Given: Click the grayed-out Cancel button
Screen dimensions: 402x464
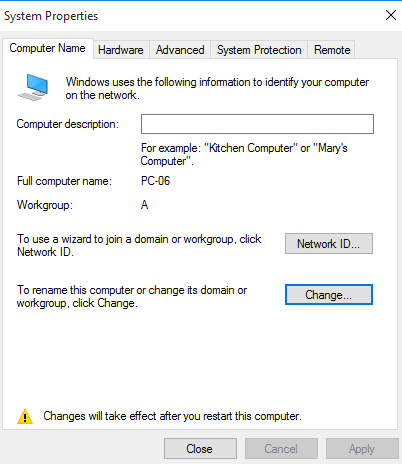Looking at the screenshot, I should tap(281, 449).
